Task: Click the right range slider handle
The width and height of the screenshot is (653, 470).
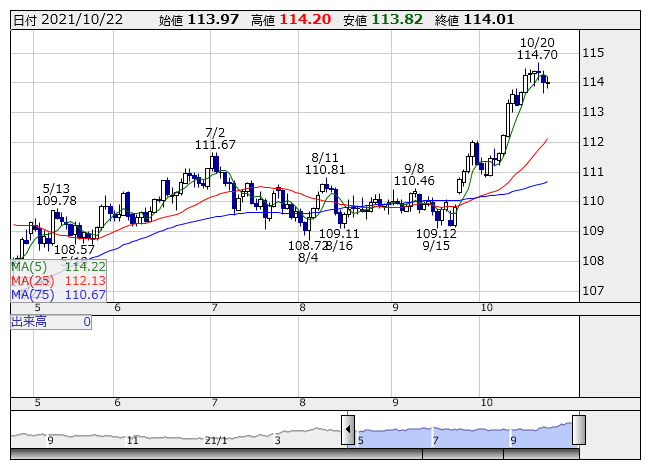Action: [579, 430]
